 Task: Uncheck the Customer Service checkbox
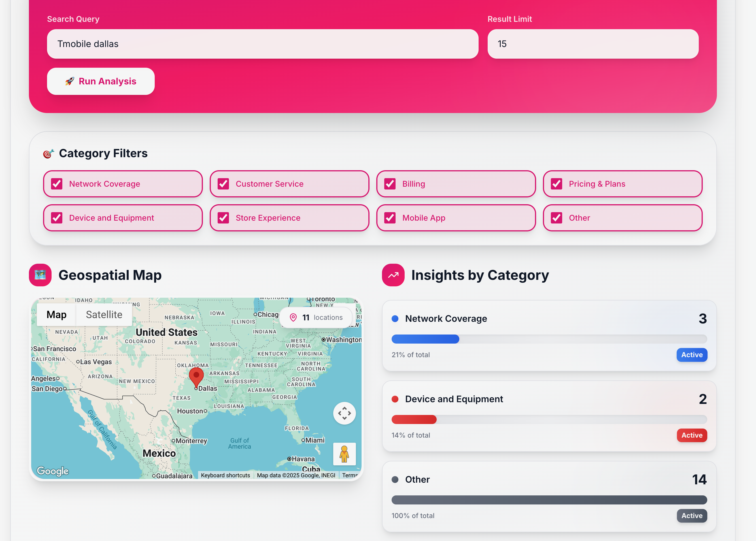[223, 184]
